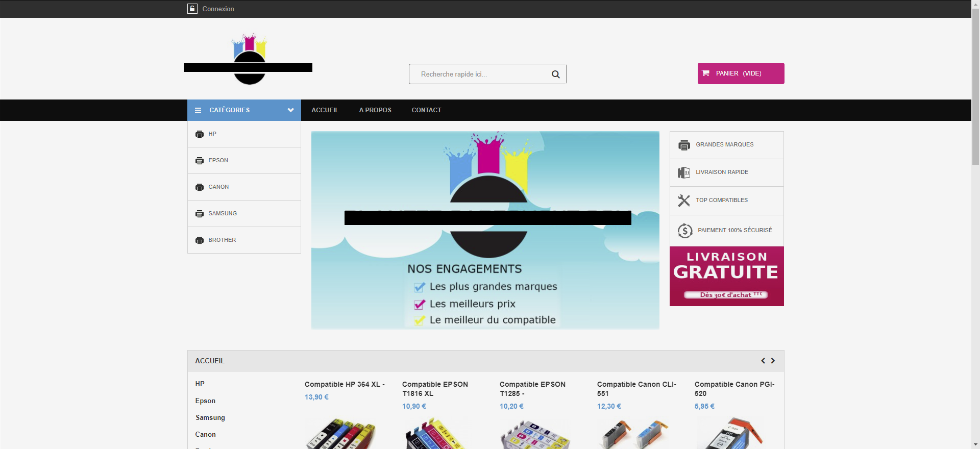Click printer icon next to Epson category
The image size is (980, 449).
pyautogui.click(x=200, y=161)
